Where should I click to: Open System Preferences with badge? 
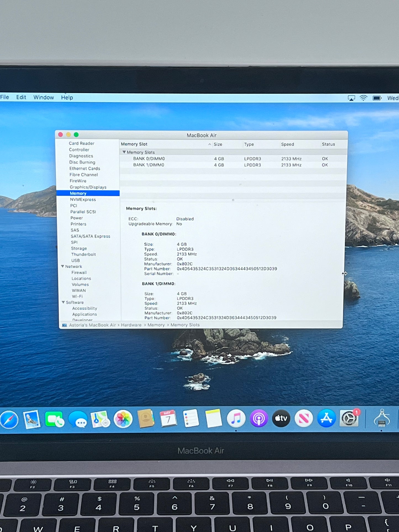click(349, 418)
